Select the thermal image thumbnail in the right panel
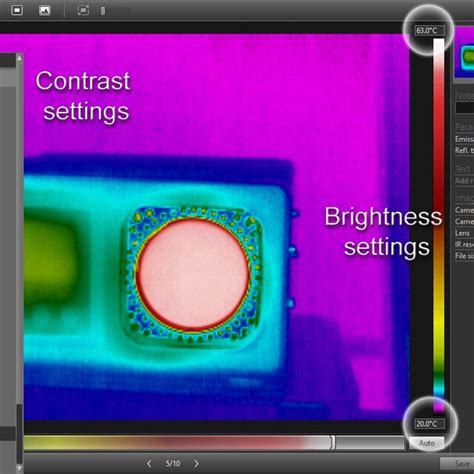 (465, 53)
